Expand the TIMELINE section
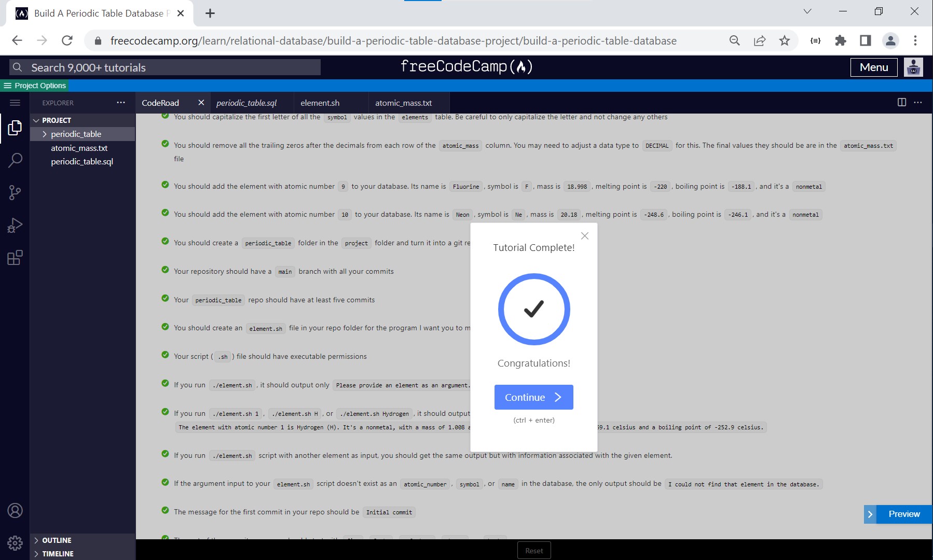The width and height of the screenshot is (933, 560). tap(83, 554)
